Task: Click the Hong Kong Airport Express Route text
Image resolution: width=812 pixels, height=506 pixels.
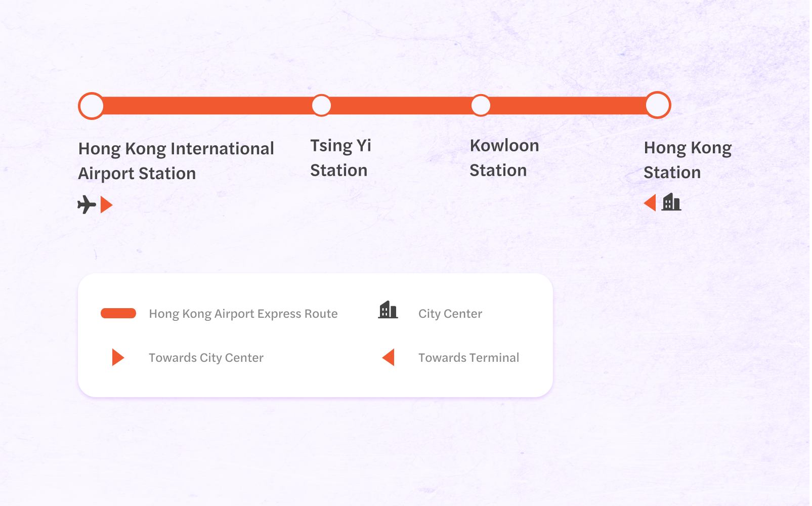Action: [x=243, y=314]
